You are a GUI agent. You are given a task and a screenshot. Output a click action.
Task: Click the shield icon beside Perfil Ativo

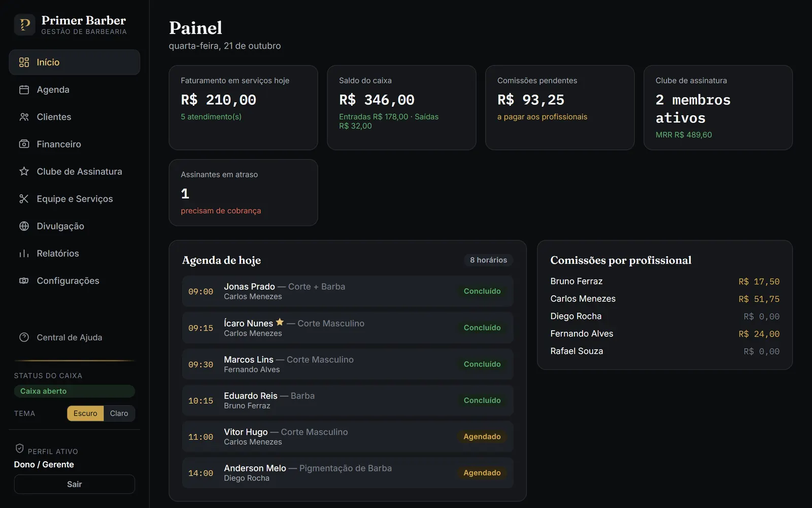[20, 449]
